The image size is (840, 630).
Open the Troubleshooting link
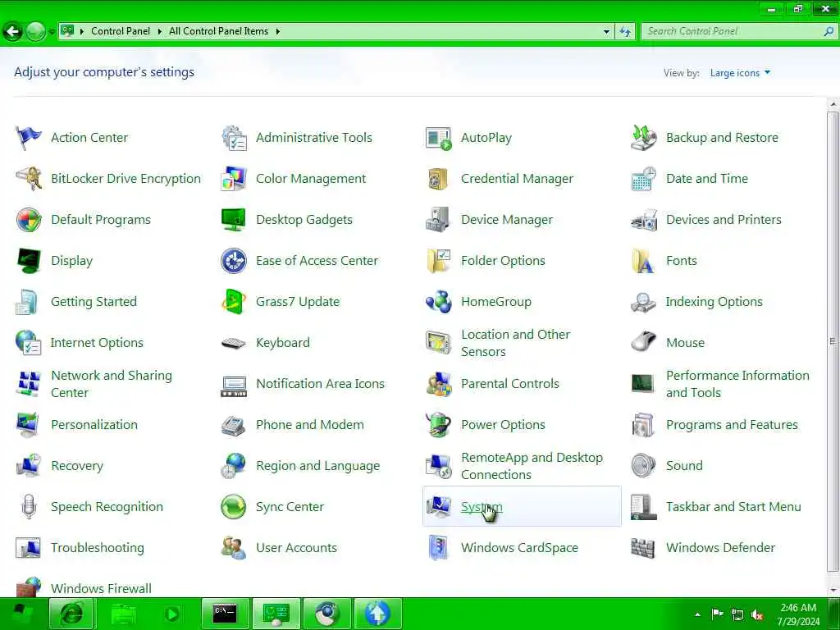98,548
